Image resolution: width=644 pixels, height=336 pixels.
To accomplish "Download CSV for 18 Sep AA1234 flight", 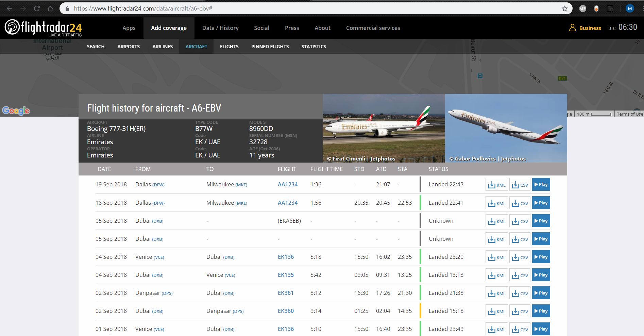I will pyautogui.click(x=520, y=203).
